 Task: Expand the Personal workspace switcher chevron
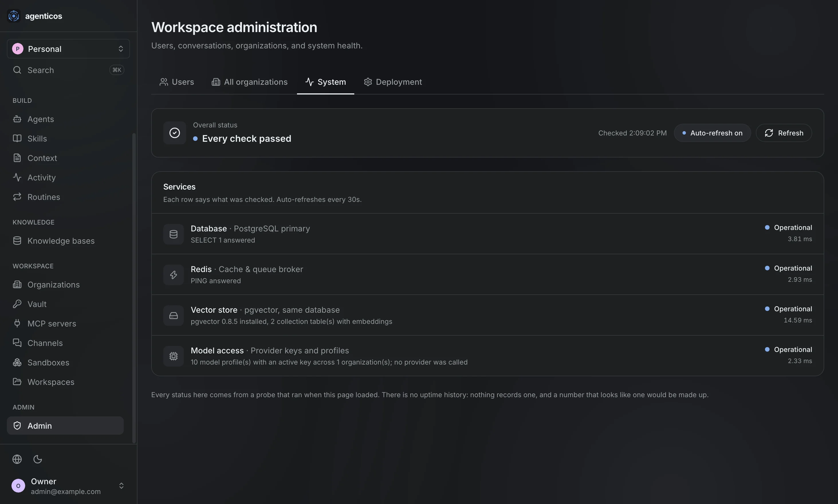pos(121,49)
